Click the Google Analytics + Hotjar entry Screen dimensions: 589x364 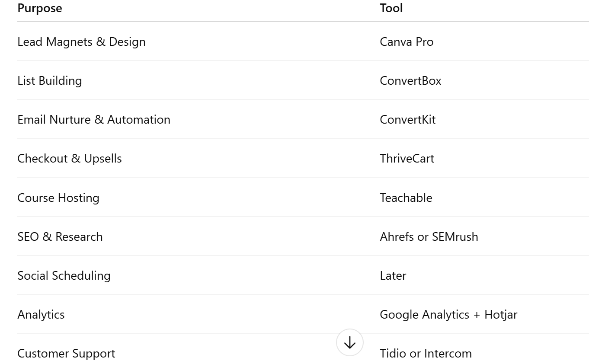pyautogui.click(x=448, y=315)
